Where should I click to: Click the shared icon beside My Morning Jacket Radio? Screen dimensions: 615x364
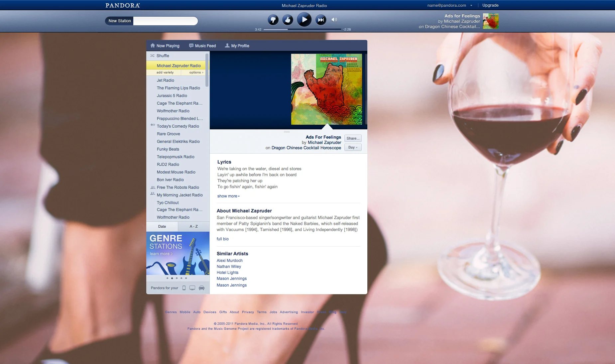tap(153, 193)
